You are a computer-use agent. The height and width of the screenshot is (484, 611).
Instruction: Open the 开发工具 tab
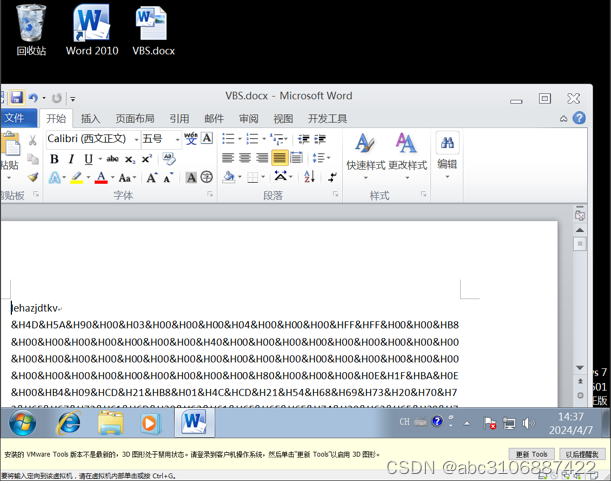pyautogui.click(x=327, y=118)
